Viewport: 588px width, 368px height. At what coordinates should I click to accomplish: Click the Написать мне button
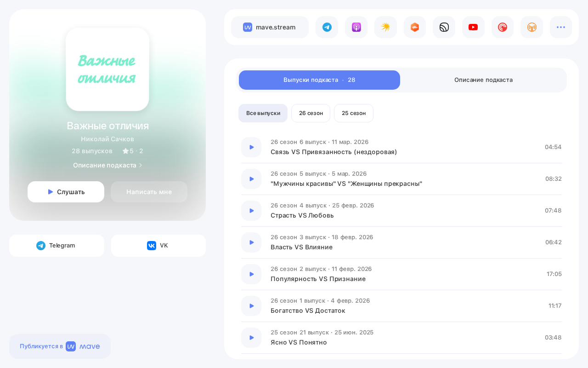(149, 192)
